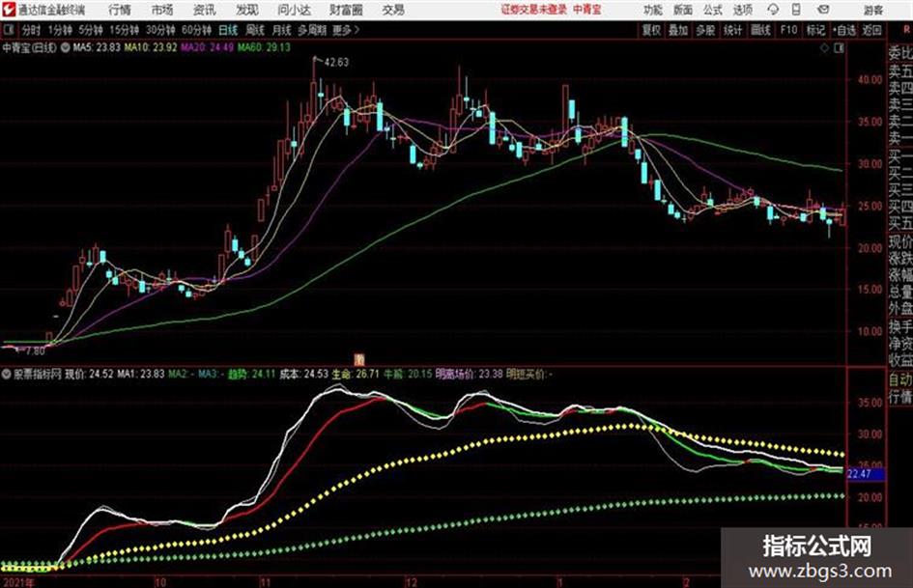Click the 自动 label on right sidebar
The width and height of the screenshot is (913, 588).
point(900,379)
